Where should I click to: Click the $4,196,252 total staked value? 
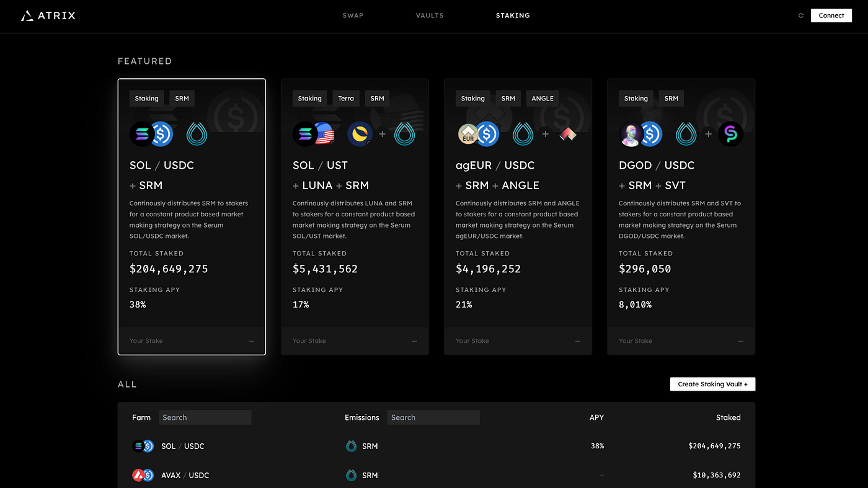[x=488, y=269]
